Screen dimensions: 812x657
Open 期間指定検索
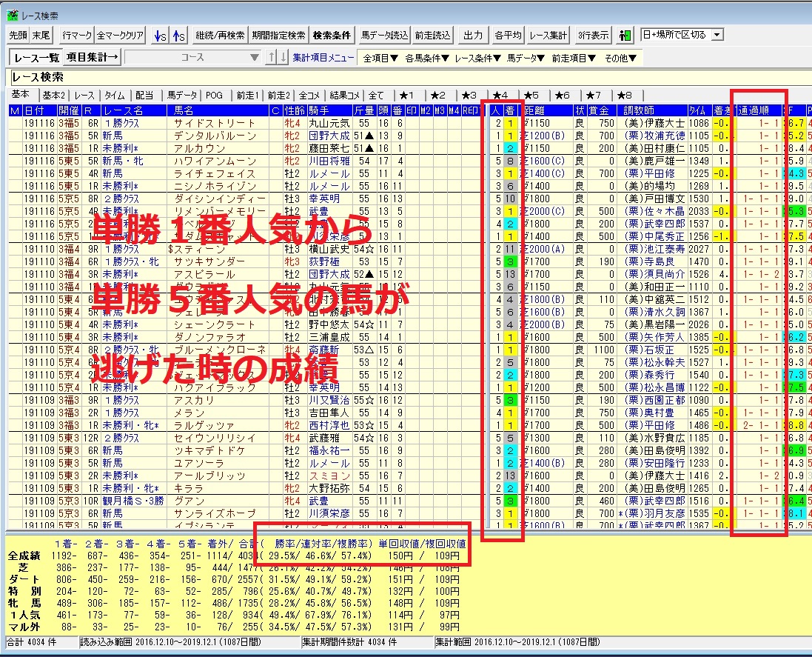(x=278, y=36)
